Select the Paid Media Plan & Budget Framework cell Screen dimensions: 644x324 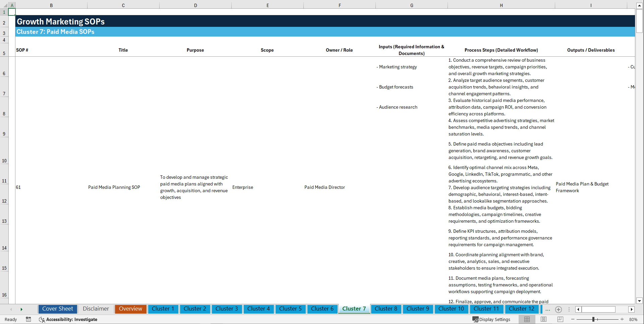582,187
